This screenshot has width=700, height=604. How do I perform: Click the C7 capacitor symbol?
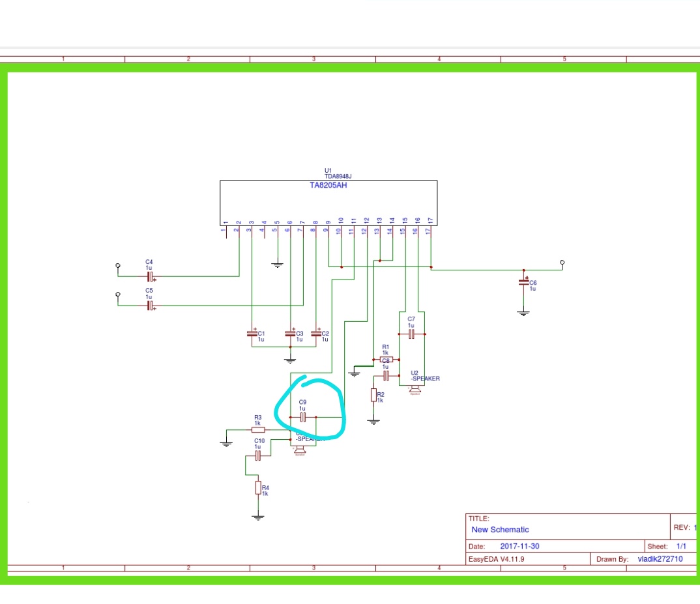[411, 334]
